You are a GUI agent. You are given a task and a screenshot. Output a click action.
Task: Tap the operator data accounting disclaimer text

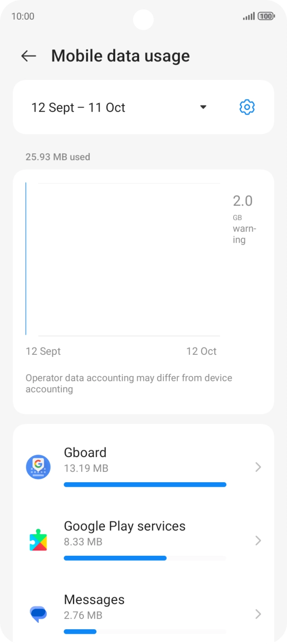pos(129,383)
